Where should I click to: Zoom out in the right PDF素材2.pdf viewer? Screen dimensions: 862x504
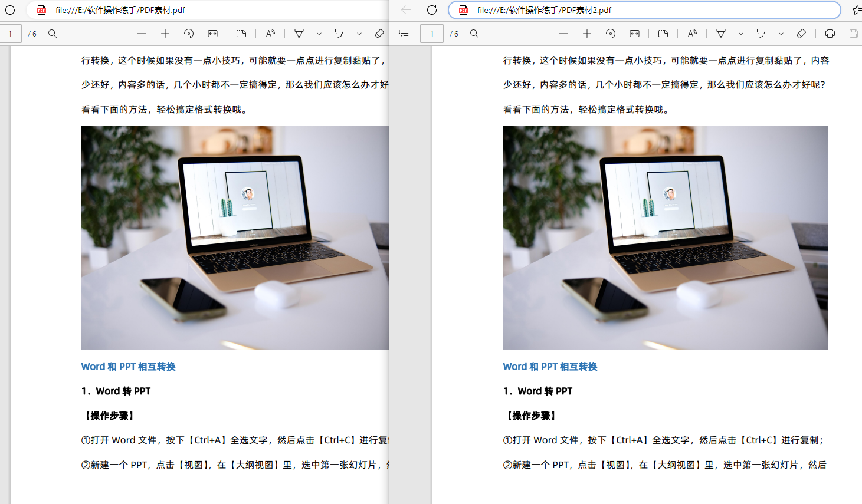[x=563, y=34]
